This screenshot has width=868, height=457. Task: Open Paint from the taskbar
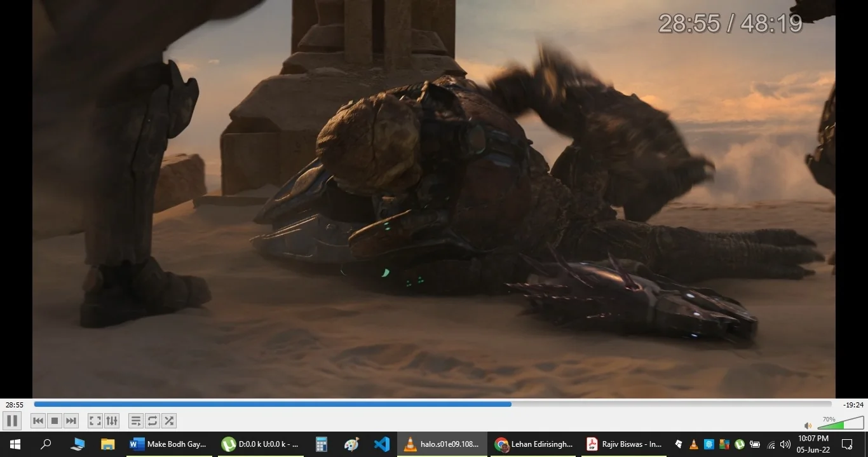351,444
